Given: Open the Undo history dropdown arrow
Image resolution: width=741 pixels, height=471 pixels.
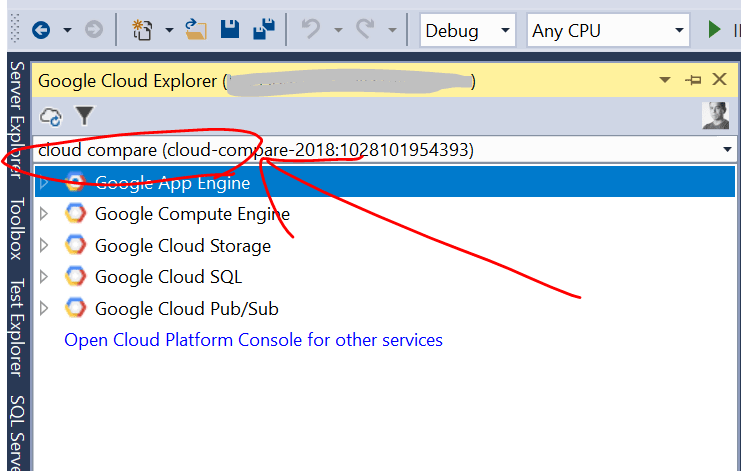Looking at the screenshot, I should click(338, 30).
